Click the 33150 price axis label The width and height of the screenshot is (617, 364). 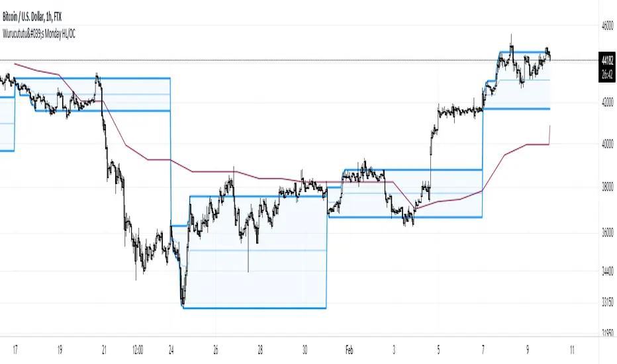[x=606, y=303]
